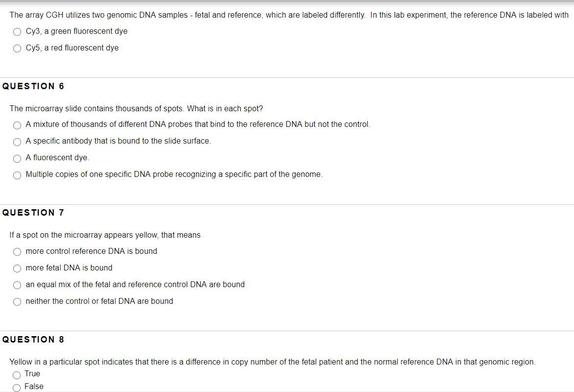This screenshot has width=574, height=392.
Task: Click the Question 7 heading
Action: pos(33,213)
